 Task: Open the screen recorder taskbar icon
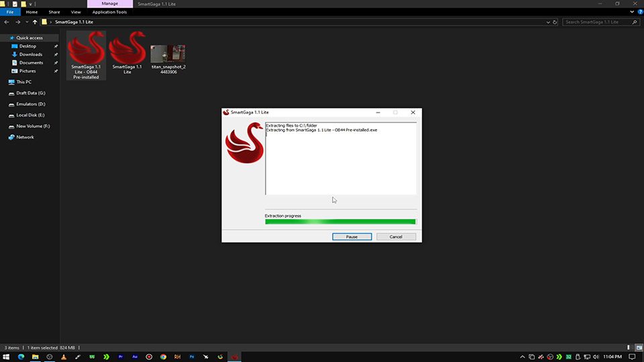(x=149, y=357)
